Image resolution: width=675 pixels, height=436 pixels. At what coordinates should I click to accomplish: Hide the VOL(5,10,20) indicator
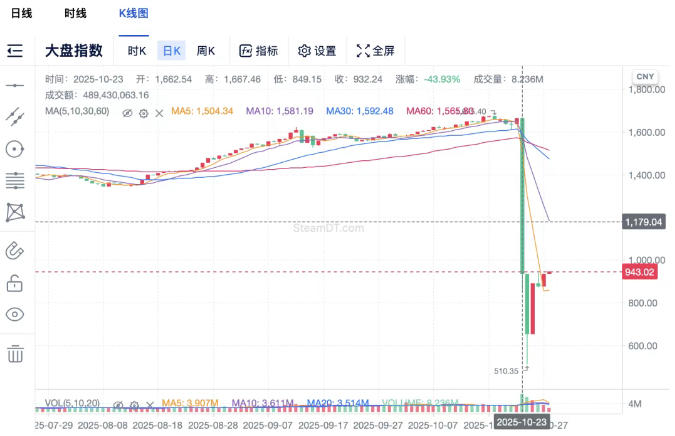pyautogui.click(x=118, y=405)
